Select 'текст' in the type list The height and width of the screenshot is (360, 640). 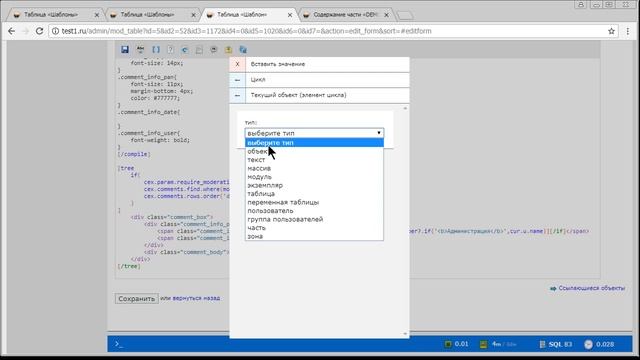(314, 160)
